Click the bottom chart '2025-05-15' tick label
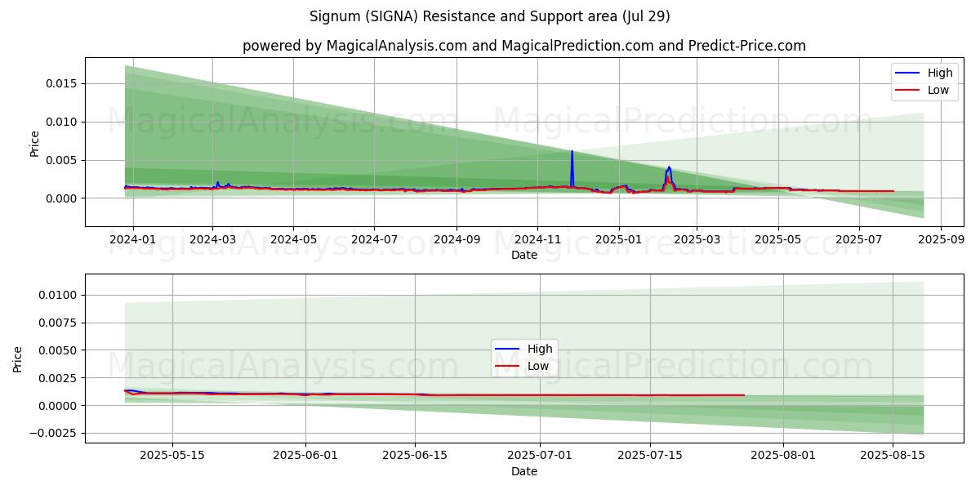 pos(172,457)
